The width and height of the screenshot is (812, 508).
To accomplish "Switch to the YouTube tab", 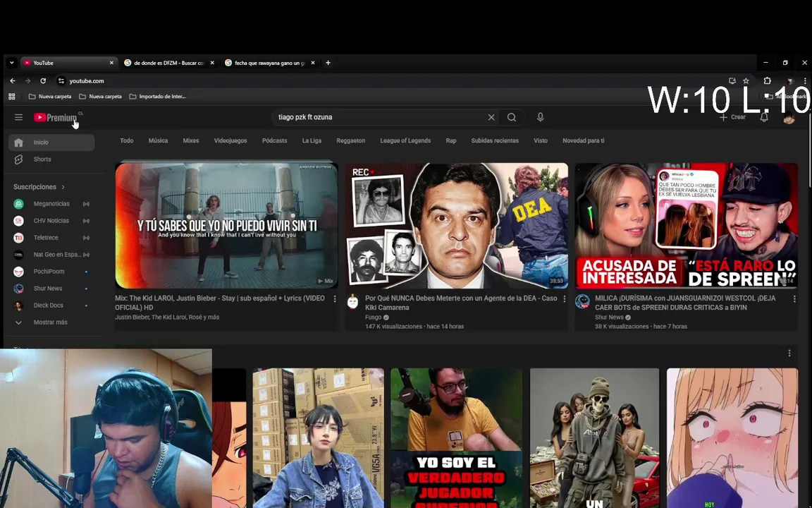I will [x=68, y=63].
